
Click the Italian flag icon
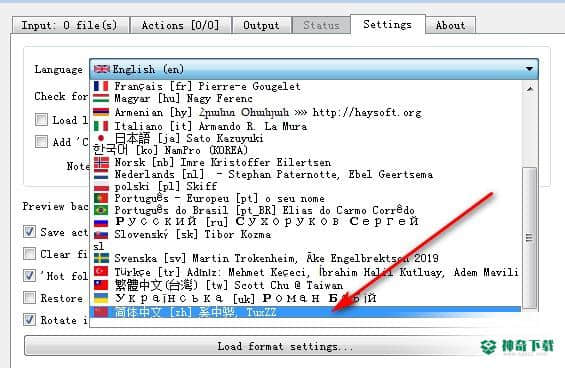click(101, 126)
